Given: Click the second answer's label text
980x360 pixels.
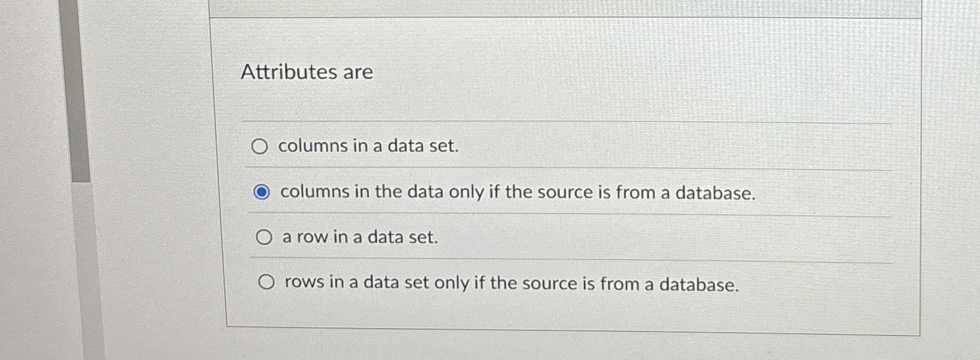Looking at the screenshot, I should coord(518,192).
